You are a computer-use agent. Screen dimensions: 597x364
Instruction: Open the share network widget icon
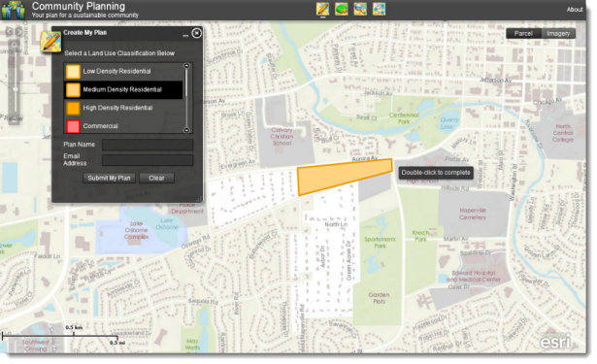coord(379,9)
